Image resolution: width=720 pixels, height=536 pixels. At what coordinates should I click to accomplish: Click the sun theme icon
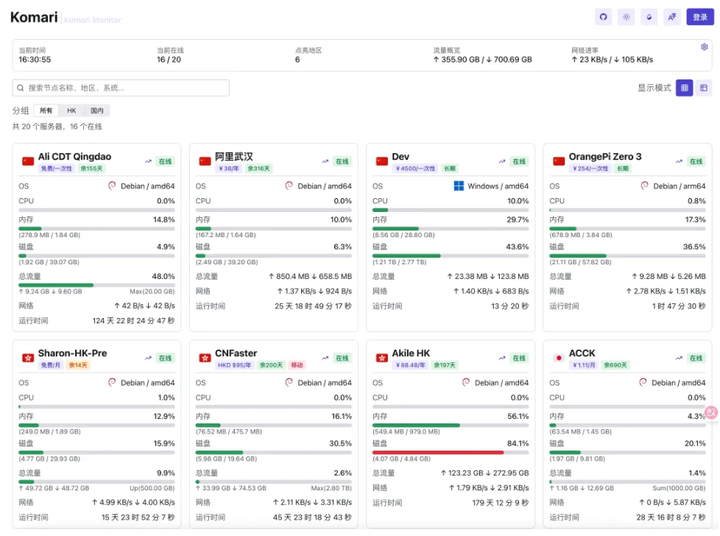[x=626, y=17]
